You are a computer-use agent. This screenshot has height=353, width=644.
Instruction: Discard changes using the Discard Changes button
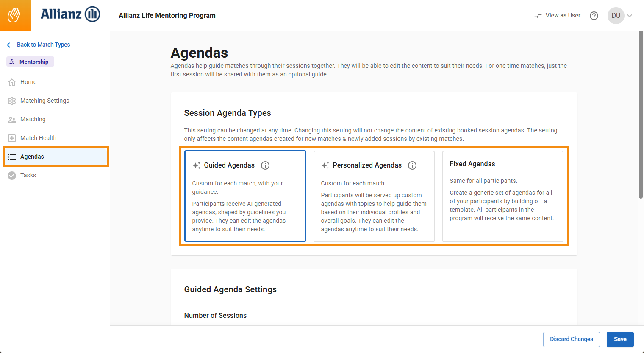click(571, 339)
